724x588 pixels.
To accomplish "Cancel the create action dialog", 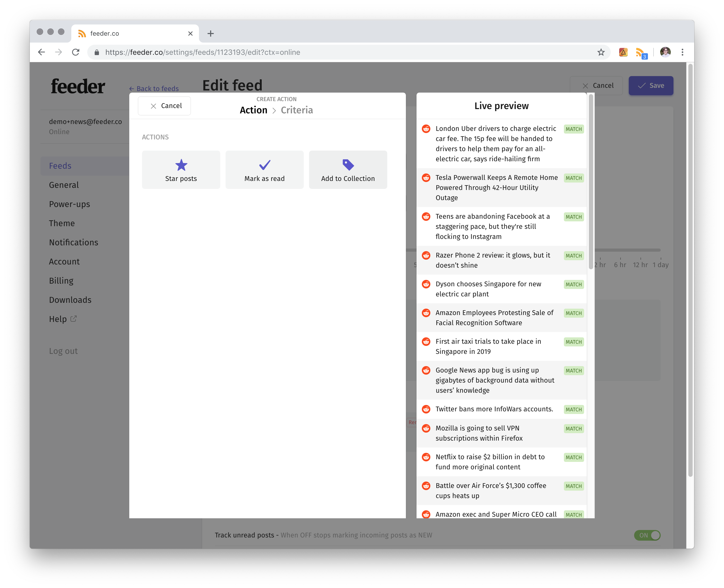I will [165, 106].
